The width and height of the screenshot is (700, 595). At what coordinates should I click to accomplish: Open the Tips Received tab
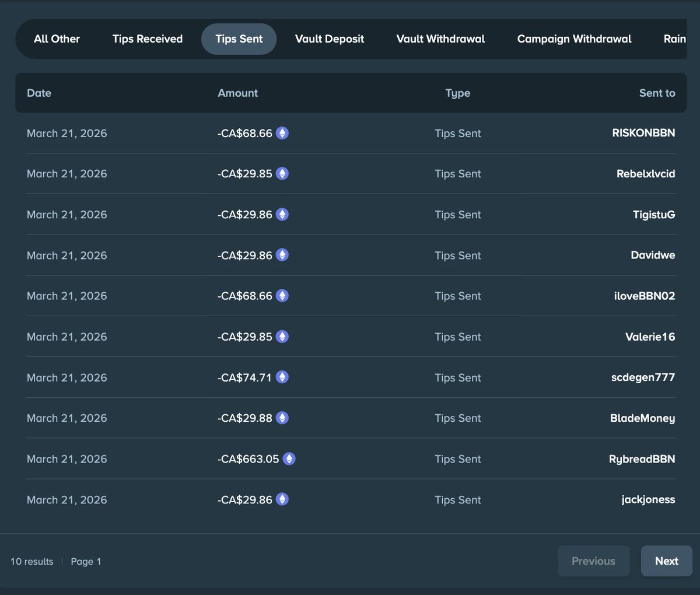pyautogui.click(x=148, y=39)
